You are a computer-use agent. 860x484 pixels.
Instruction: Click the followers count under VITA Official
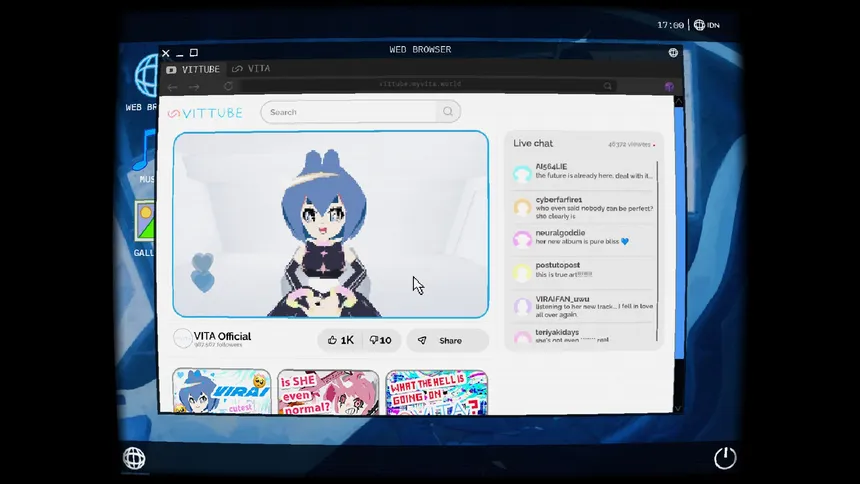coord(218,345)
